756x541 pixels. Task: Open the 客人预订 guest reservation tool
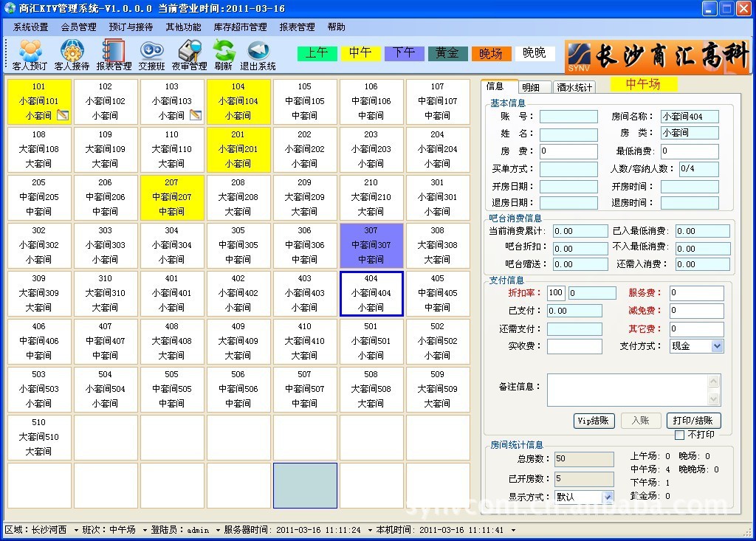[30, 55]
